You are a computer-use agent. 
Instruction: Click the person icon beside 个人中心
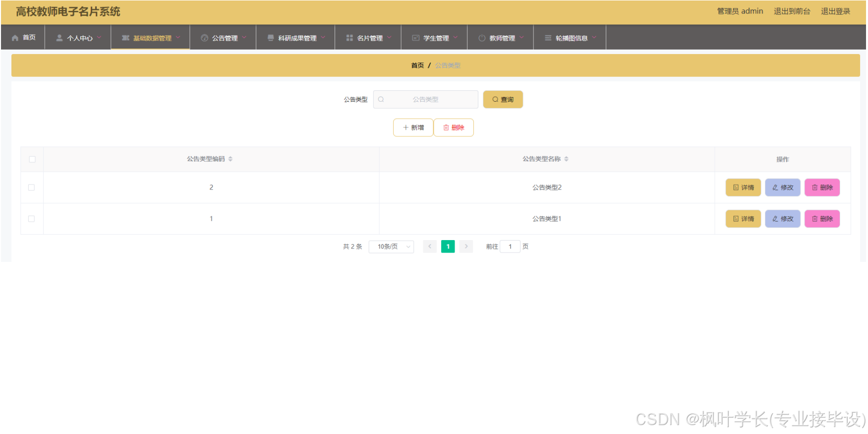pos(59,38)
